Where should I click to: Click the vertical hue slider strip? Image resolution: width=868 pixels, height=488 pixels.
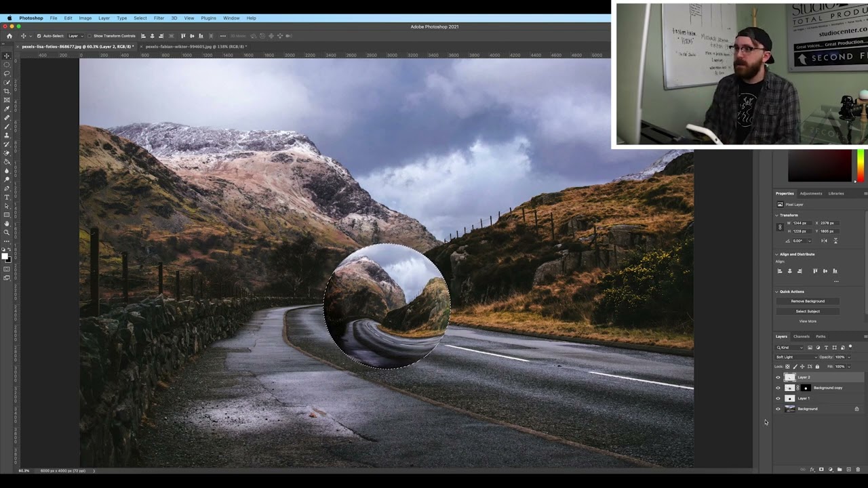[860, 165]
